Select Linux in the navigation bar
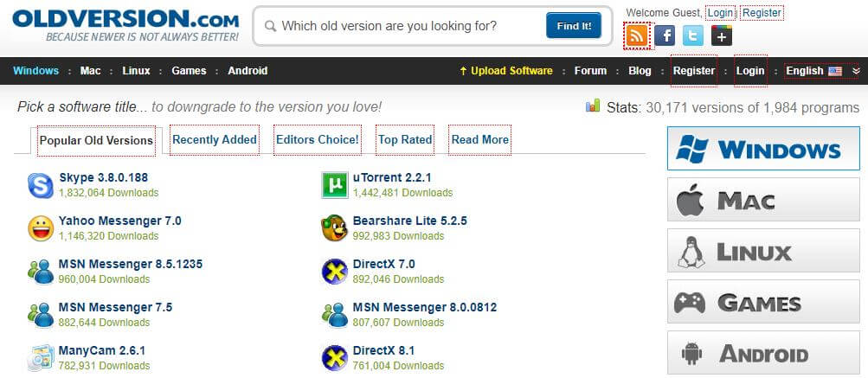This screenshot has width=868, height=378. click(136, 71)
